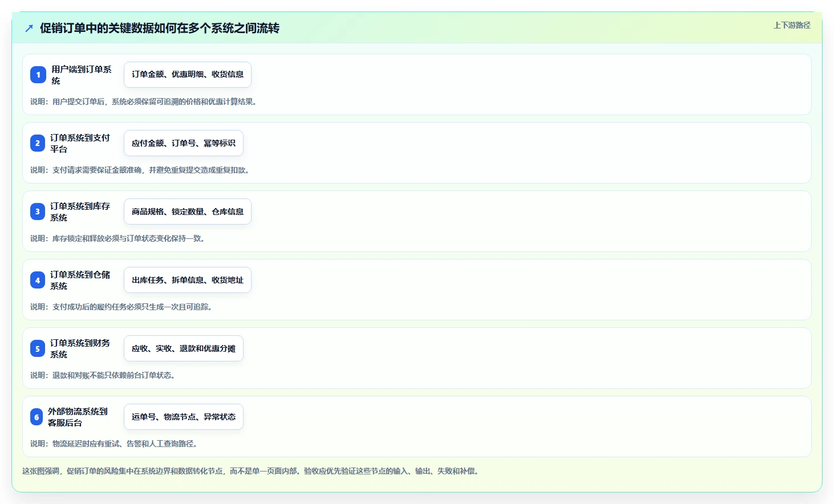Image resolution: width=834 pixels, height=504 pixels.
Task: Click step number 4 badge
Action: pos(38,280)
